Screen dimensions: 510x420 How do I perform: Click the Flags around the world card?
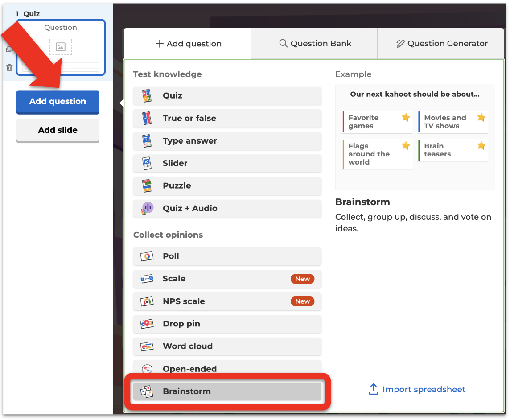pyautogui.click(x=377, y=154)
